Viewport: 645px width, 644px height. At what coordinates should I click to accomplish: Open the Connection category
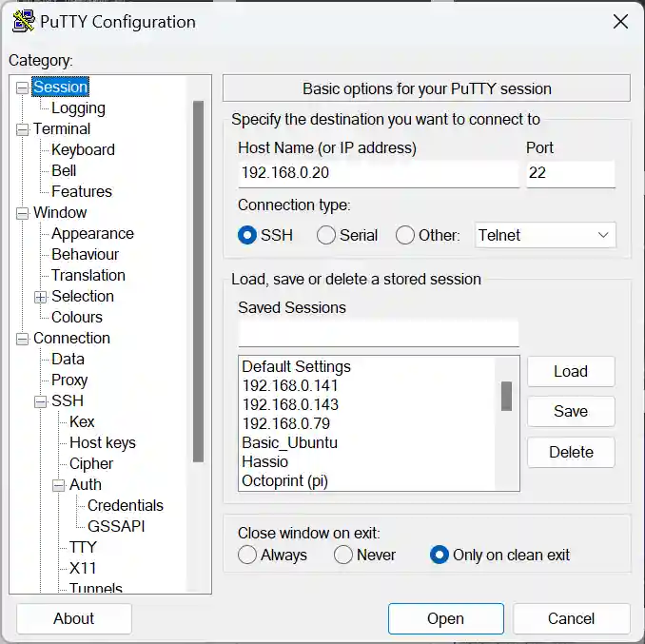[x=71, y=339]
